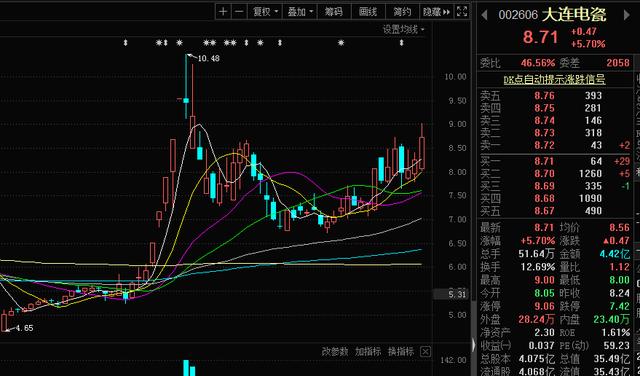Screen dimensions: 640x376
Task: Click the 4.65 low price label
Action: [24, 328]
